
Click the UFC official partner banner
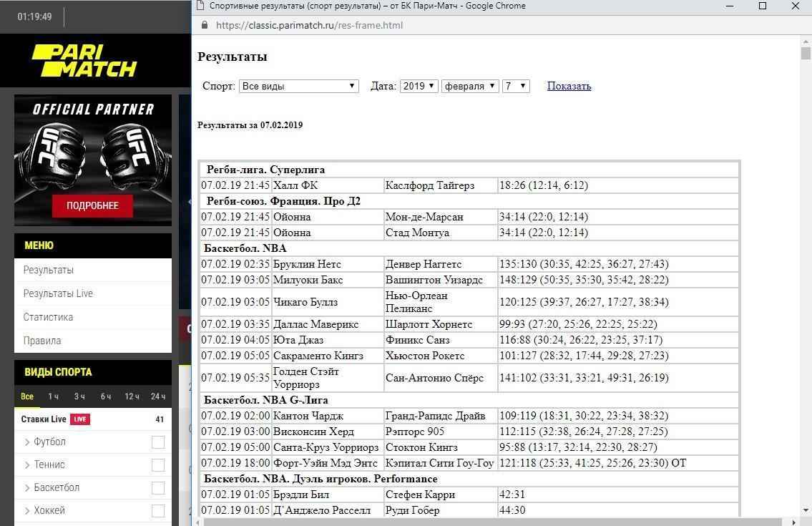(93, 160)
